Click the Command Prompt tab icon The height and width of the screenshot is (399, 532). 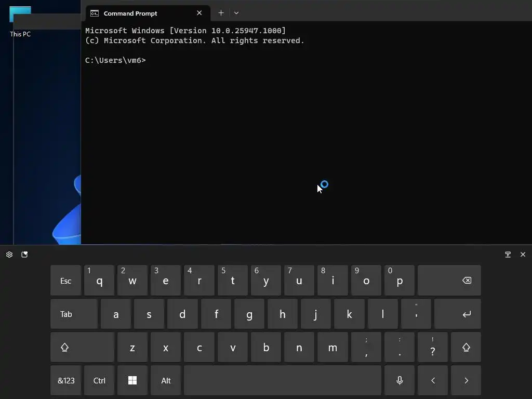tap(95, 13)
